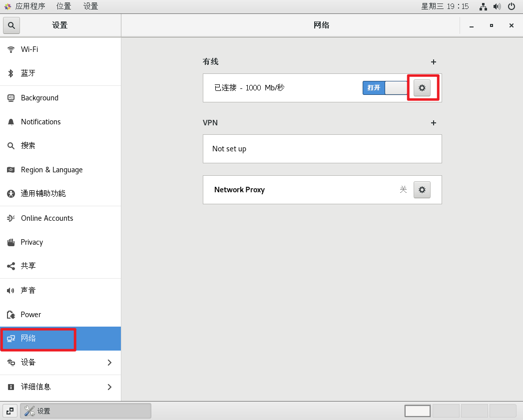
Task: Click the Not set up VPN row
Action: pyautogui.click(x=322, y=149)
